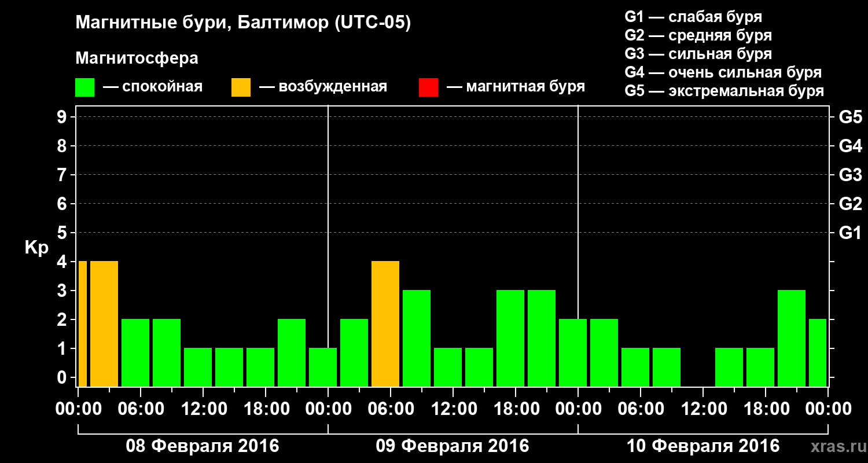Click the 'G5' label on right axis

point(850,117)
